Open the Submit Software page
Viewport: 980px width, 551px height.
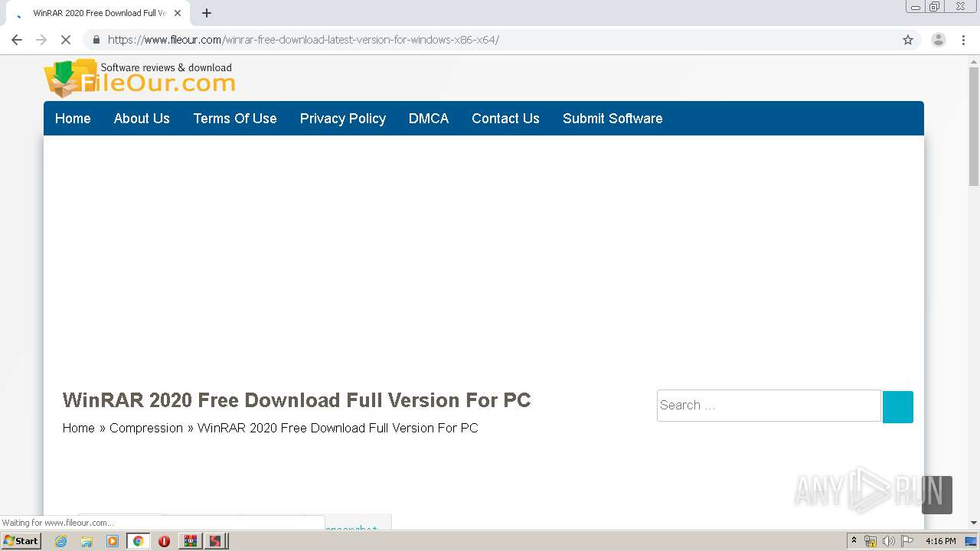[612, 119]
